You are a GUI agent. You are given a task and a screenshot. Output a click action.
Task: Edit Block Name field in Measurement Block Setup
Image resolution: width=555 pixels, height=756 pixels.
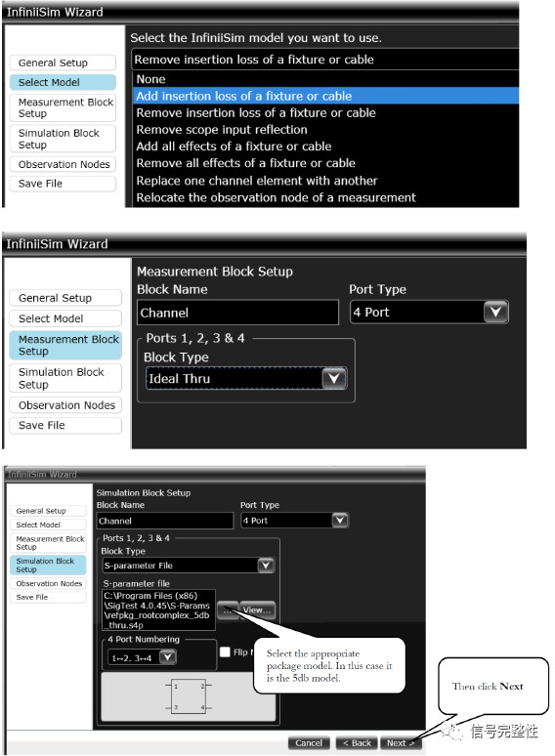point(237,313)
